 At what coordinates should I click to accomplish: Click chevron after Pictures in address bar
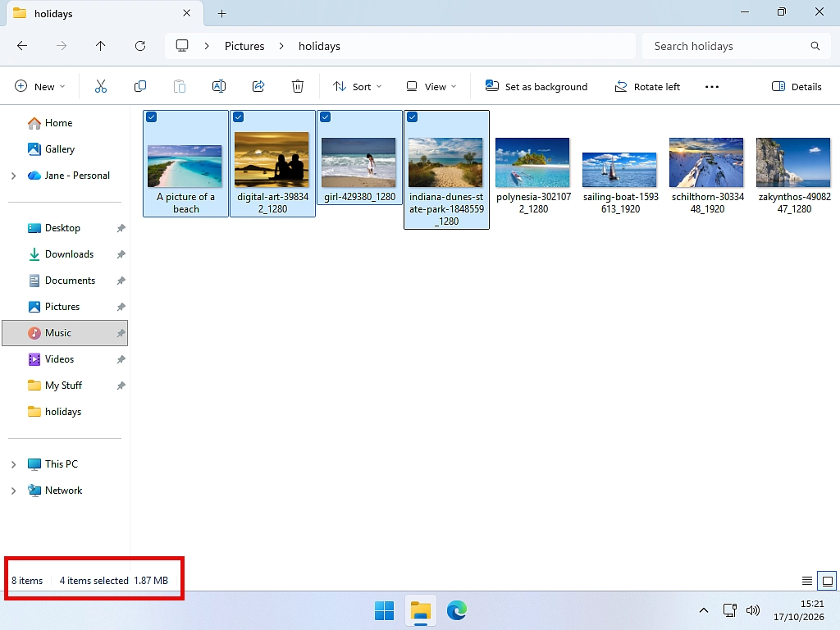coord(281,46)
